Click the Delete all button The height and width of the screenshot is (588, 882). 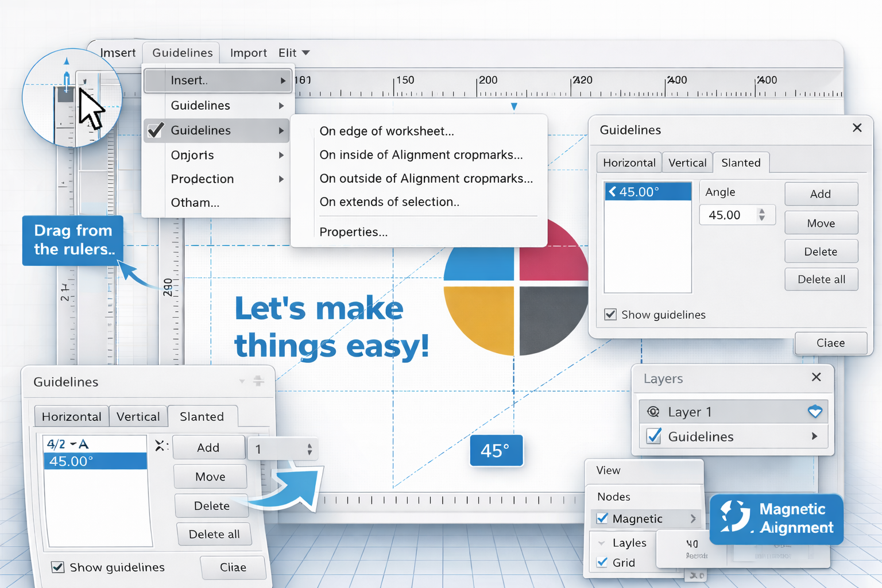821,279
